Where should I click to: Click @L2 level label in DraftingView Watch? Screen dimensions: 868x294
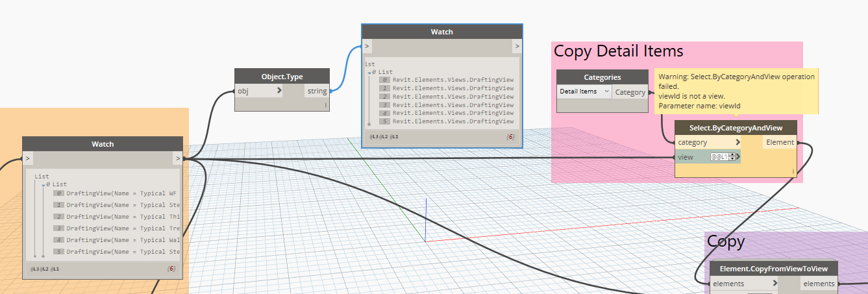[44, 269]
